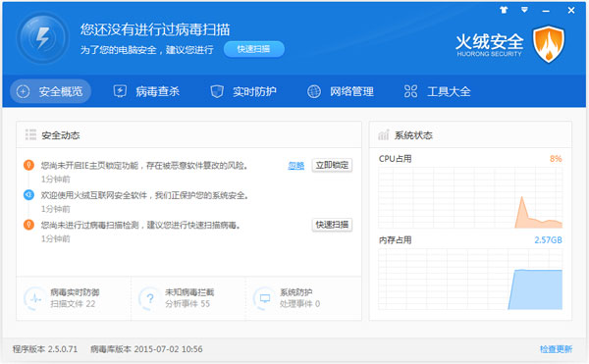Click 快速扫描 button in the security feed
This screenshot has width=589, height=364.
(x=332, y=225)
